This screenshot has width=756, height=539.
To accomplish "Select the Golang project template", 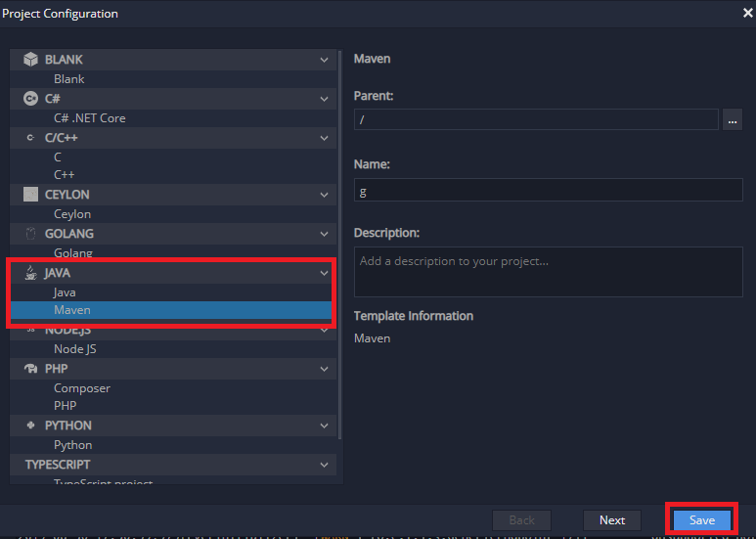I will [173, 253].
